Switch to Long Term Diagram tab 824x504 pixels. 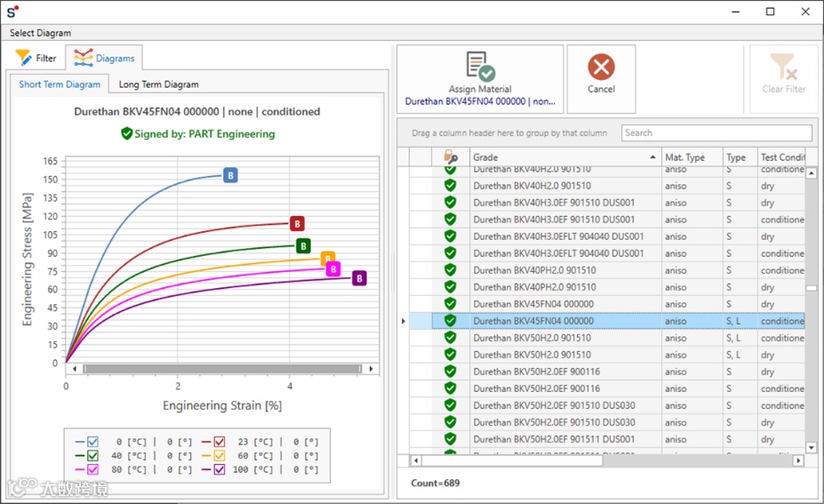click(x=159, y=84)
